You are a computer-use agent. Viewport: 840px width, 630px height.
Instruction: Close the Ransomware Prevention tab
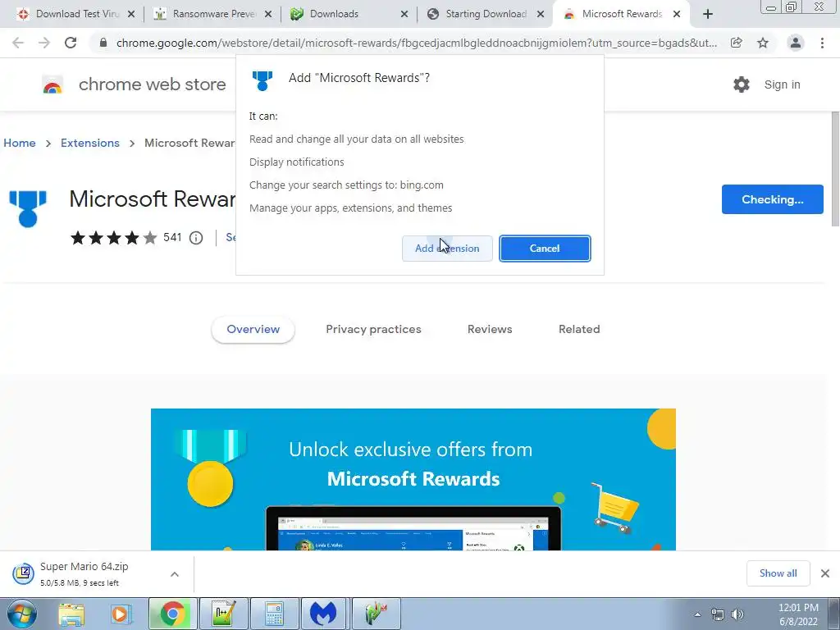coord(268,14)
